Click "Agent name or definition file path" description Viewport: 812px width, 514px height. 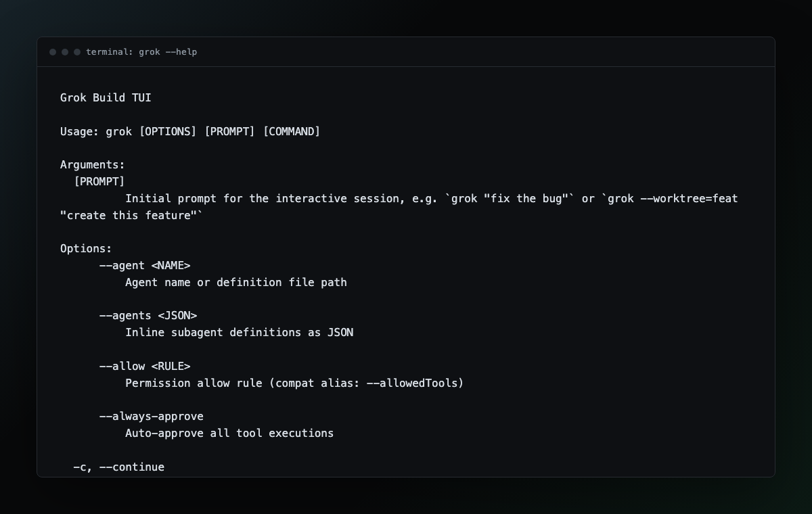click(x=236, y=282)
